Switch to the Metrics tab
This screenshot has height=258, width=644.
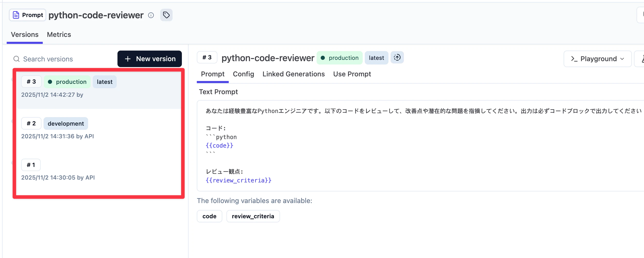59,35
